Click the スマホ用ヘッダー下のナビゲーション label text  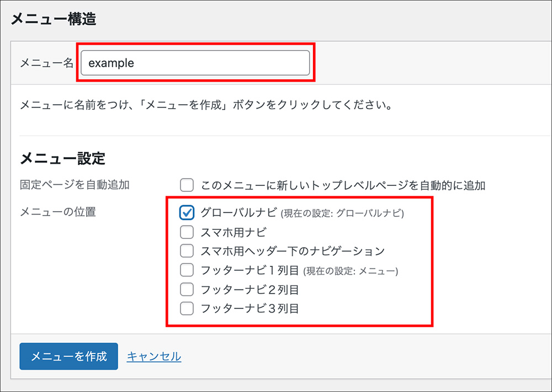point(293,251)
